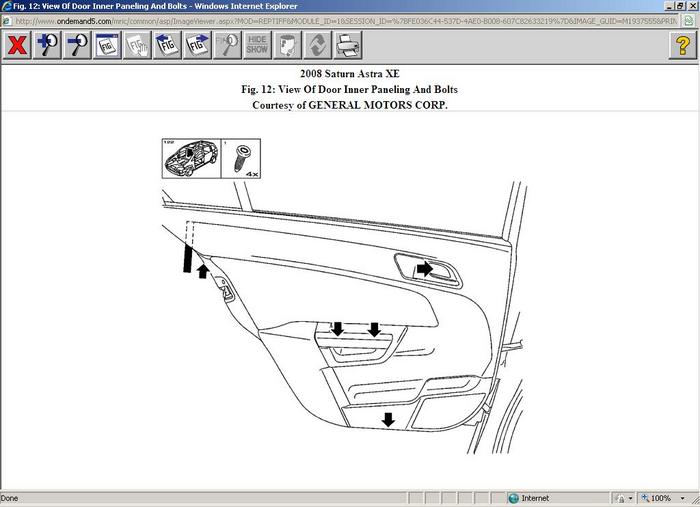Click the HIDE SHOW toolbar button

click(x=257, y=45)
